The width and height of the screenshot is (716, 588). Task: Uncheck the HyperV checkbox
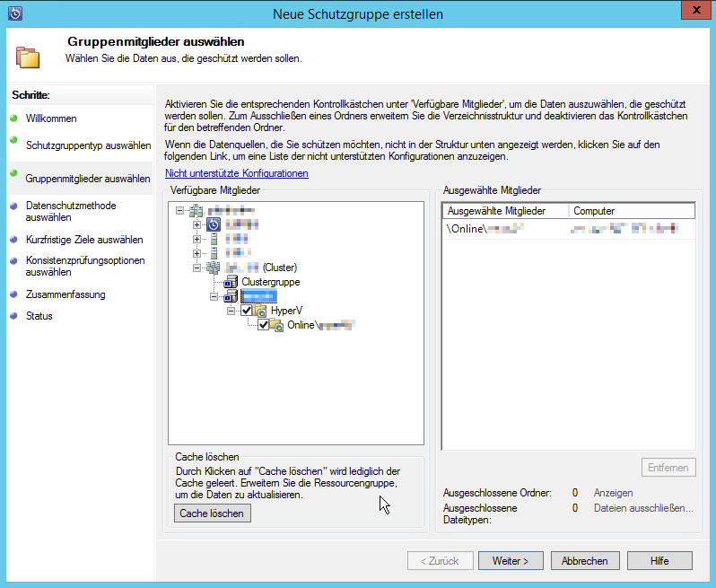(x=247, y=311)
